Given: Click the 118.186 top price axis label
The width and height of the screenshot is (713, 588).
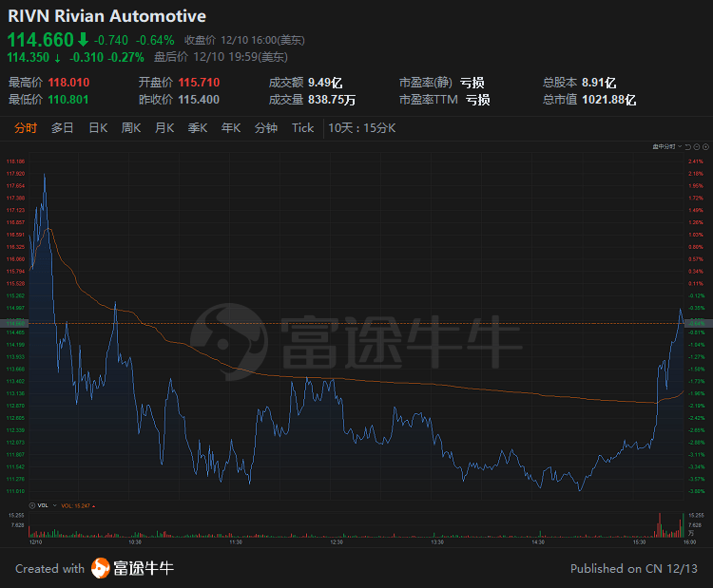Looking at the screenshot, I should 15,161.
